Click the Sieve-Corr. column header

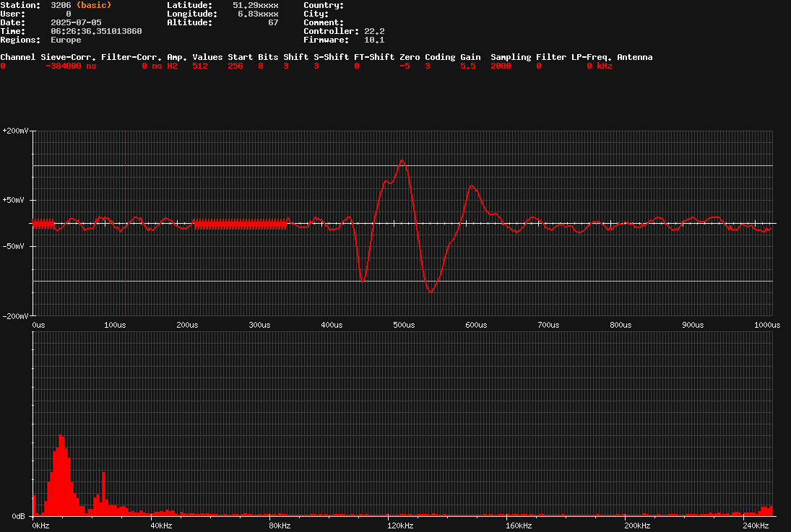tap(69, 57)
